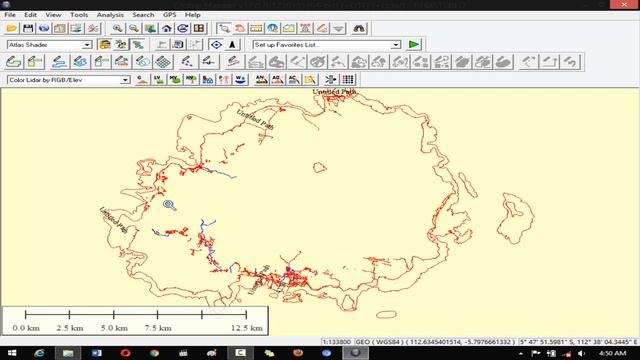The width and height of the screenshot is (640, 360).
Task: Open the dropdown arrow next to digitizer tool
Action: click(x=338, y=28)
